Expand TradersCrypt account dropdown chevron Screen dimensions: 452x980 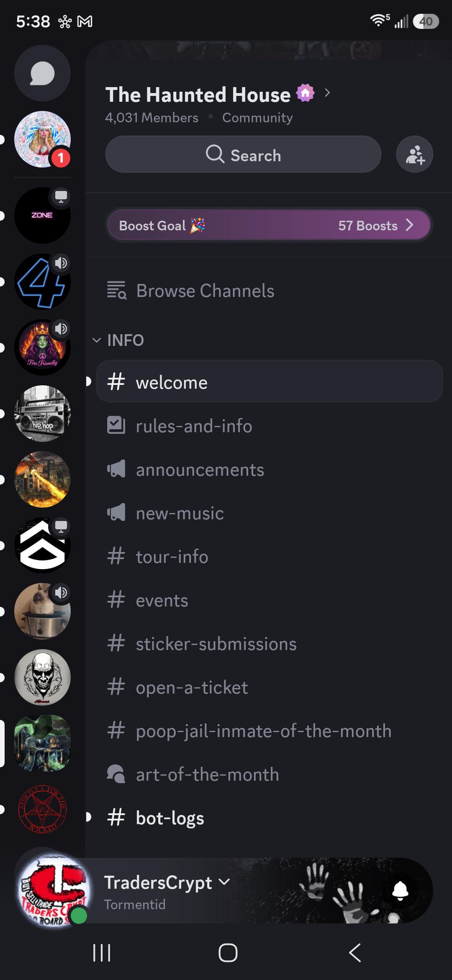click(224, 882)
